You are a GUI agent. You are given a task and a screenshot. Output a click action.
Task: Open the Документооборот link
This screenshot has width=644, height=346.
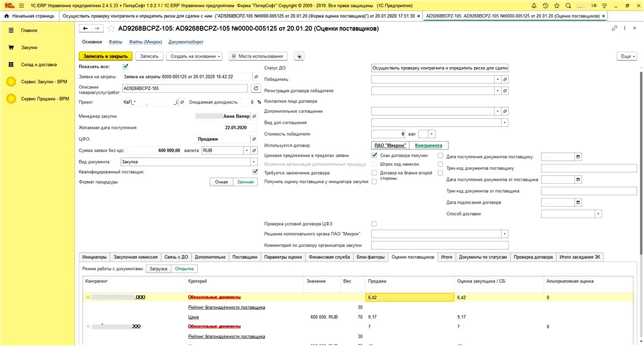[186, 42]
